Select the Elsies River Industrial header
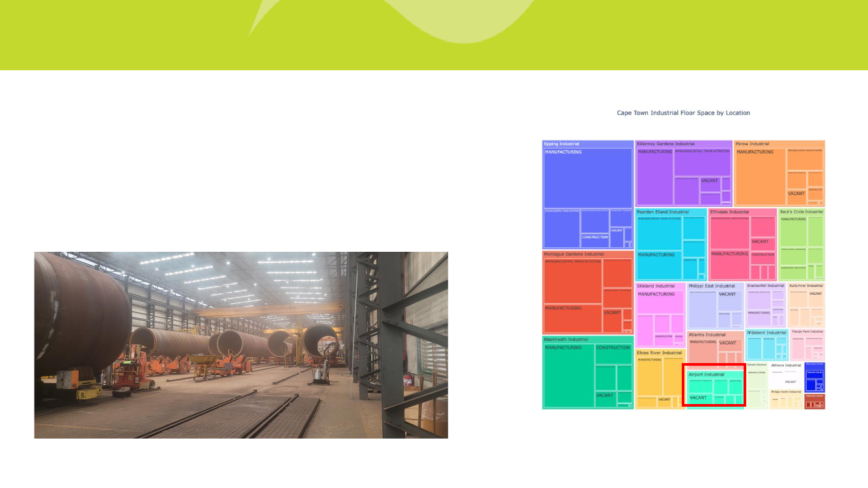The width and height of the screenshot is (868, 488). tap(660, 353)
